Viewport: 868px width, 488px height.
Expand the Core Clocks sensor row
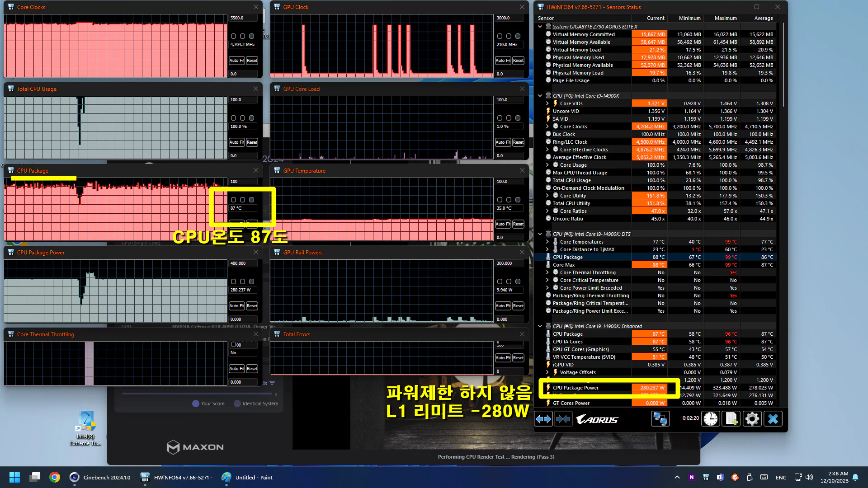[x=547, y=127]
